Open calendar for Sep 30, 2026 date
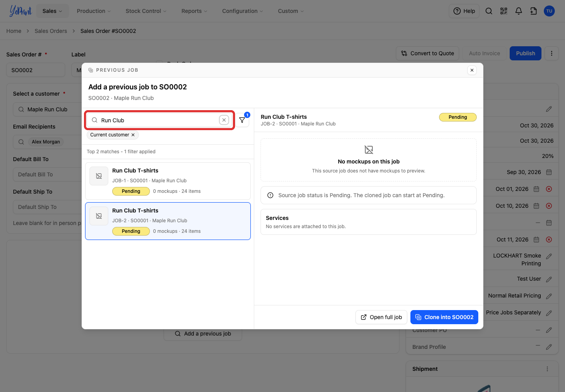 pos(549,172)
